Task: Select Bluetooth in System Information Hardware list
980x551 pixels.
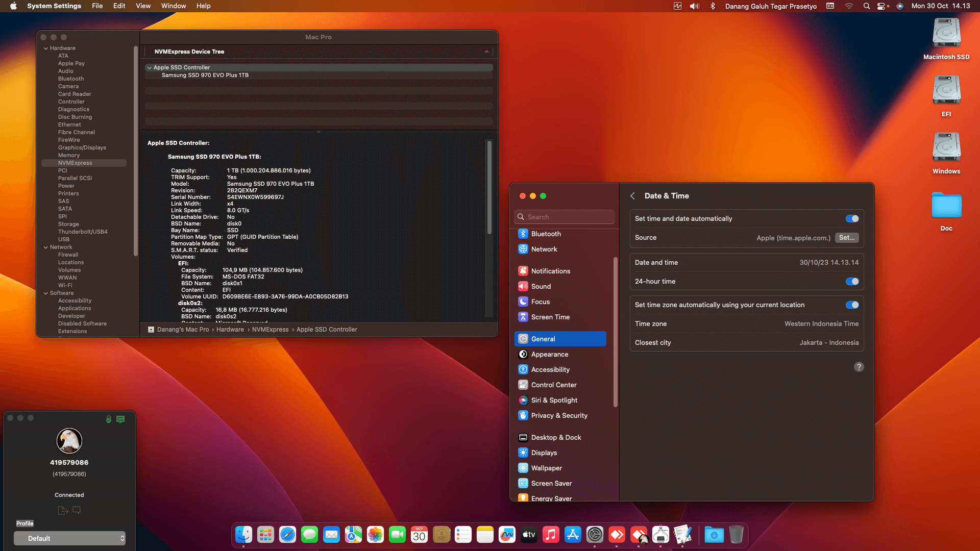Action: click(71, 79)
